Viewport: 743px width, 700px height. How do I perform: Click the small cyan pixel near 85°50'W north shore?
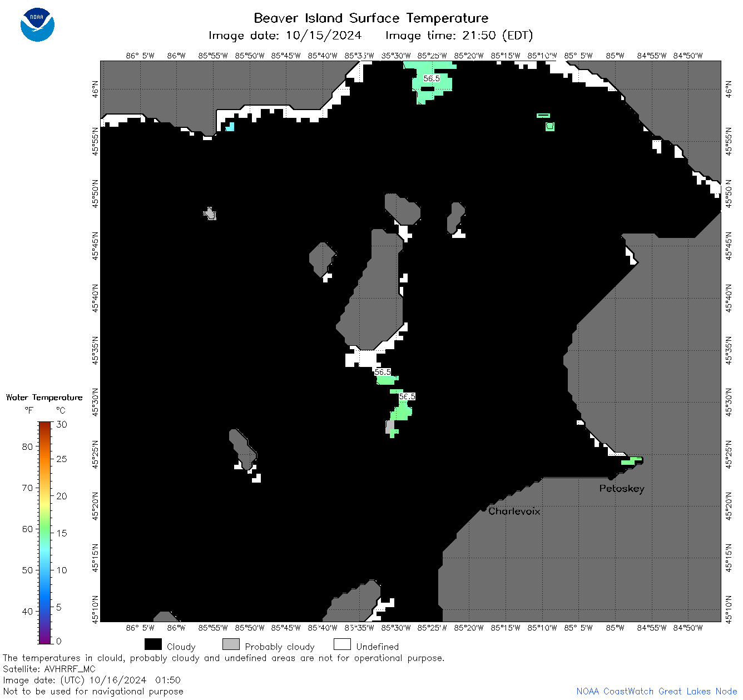point(230,127)
